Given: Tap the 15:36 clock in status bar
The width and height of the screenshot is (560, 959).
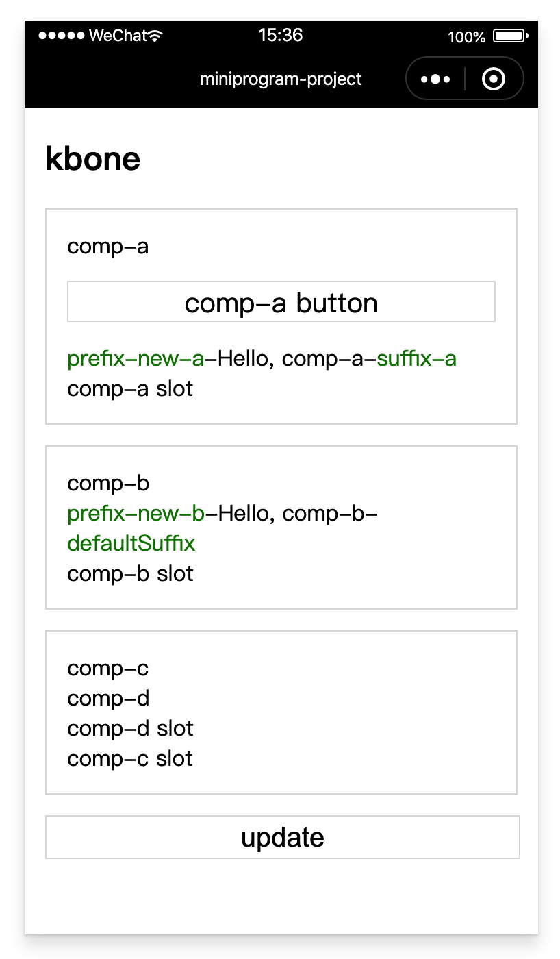Looking at the screenshot, I should 281,36.
